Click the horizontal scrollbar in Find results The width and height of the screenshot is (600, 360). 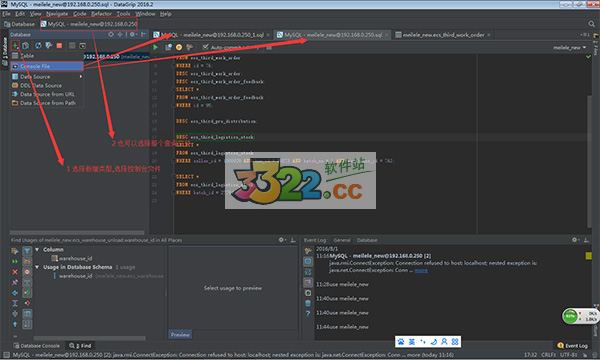point(90,338)
